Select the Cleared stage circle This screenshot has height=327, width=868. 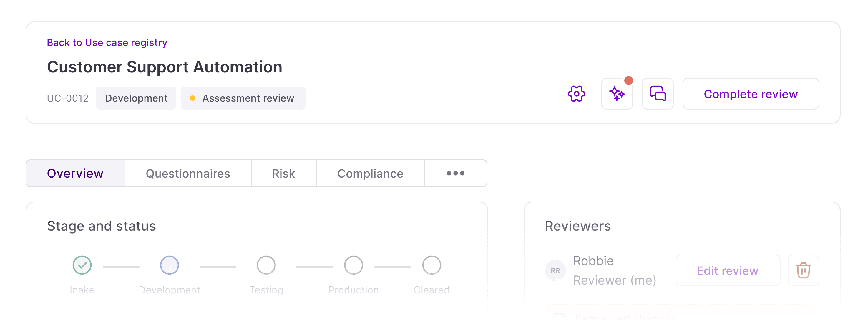pyautogui.click(x=431, y=265)
